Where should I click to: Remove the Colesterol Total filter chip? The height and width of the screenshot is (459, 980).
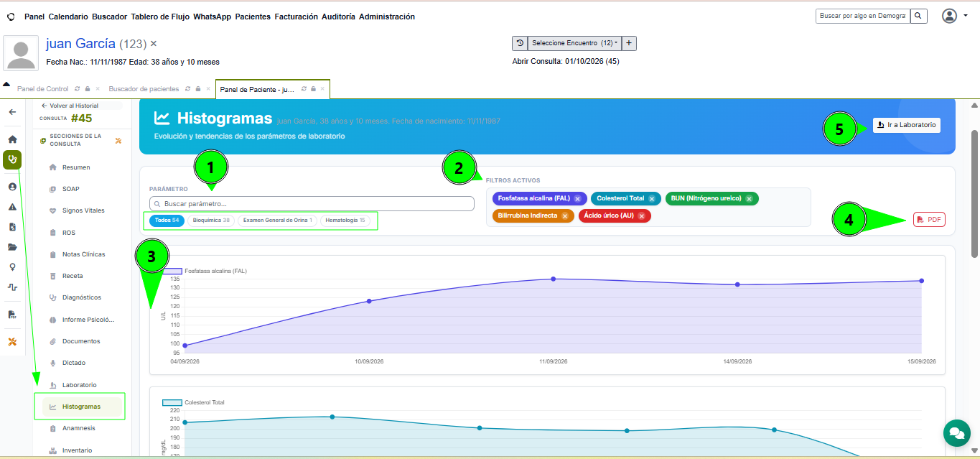[x=652, y=198]
